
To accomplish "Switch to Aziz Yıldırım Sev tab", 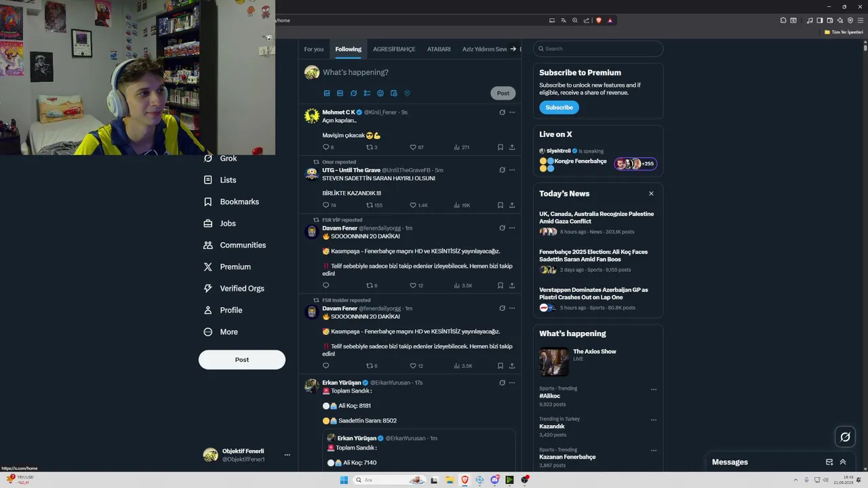I will click(x=484, y=49).
